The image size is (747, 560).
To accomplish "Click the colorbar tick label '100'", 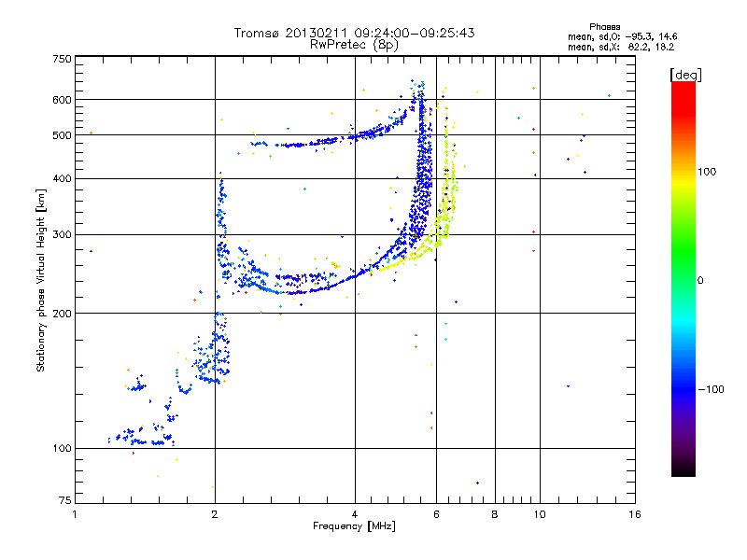I will (707, 172).
